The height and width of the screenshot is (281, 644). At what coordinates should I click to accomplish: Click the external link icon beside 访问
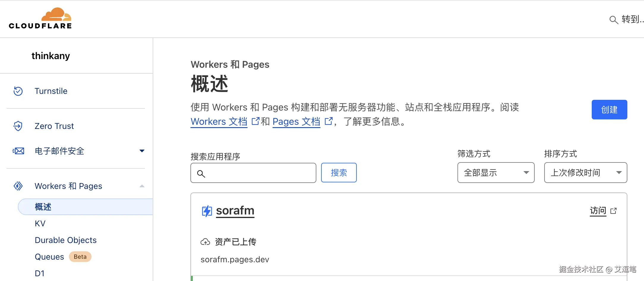[613, 211]
